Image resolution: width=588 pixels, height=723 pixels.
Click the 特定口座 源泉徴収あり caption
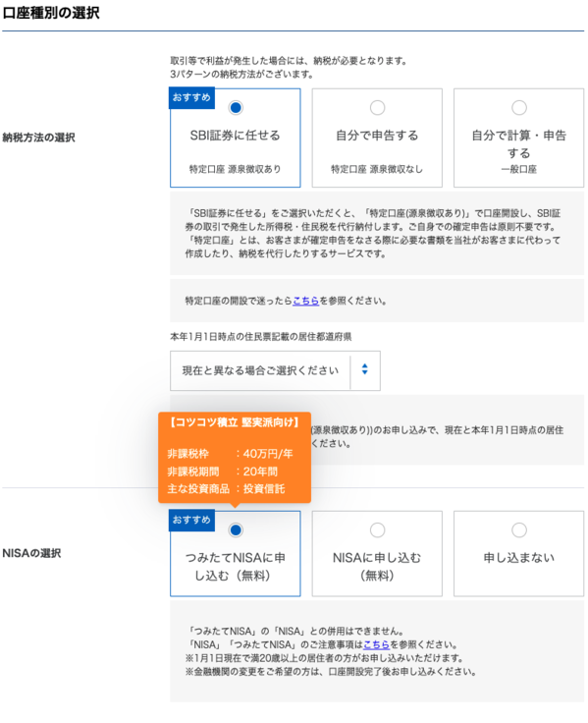(235, 169)
